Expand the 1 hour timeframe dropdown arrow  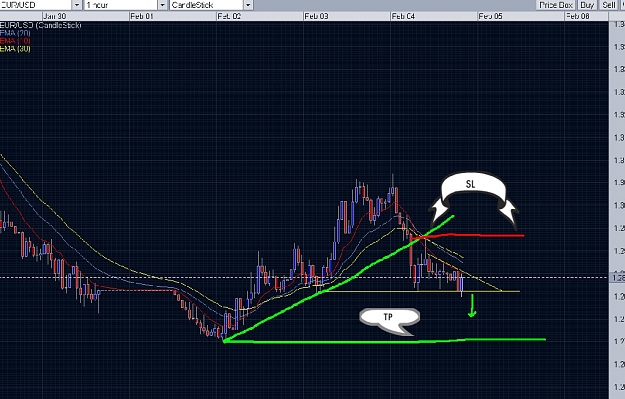(162, 5)
